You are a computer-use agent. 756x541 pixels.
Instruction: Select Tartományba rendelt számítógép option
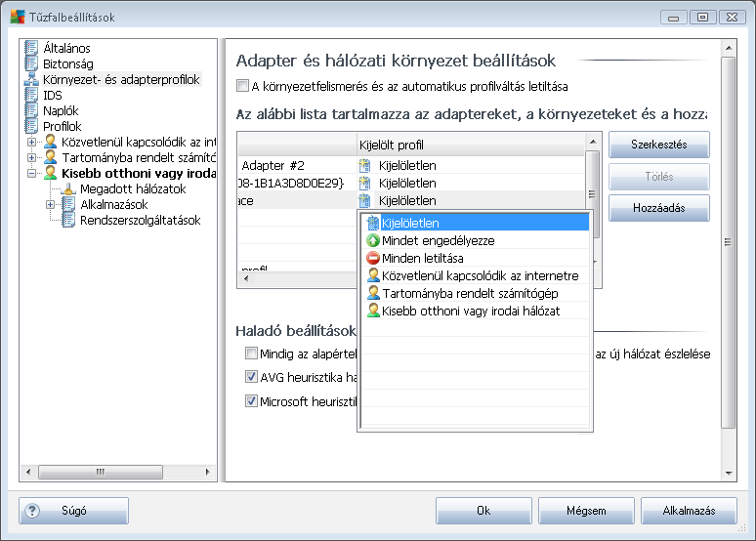coord(476,293)
